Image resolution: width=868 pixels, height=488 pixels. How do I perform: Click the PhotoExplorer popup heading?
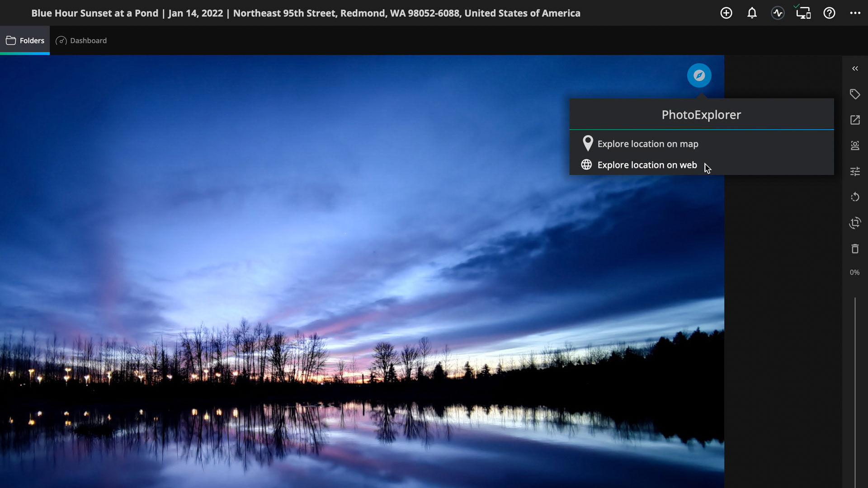tap(701, 115)
